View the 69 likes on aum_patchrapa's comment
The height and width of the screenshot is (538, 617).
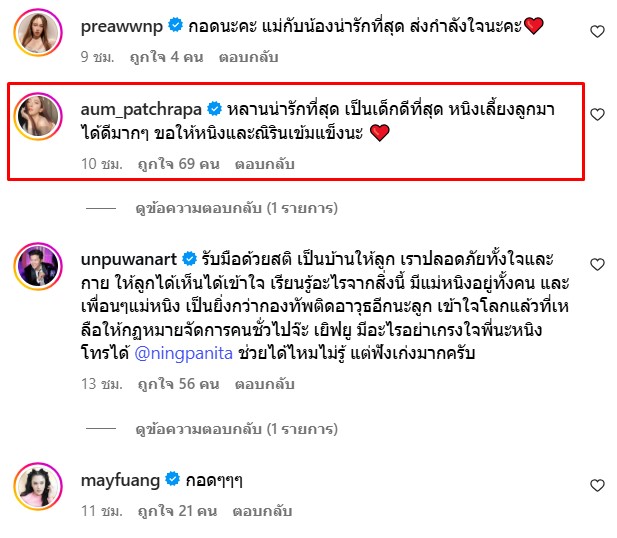(x=179, y=164)
